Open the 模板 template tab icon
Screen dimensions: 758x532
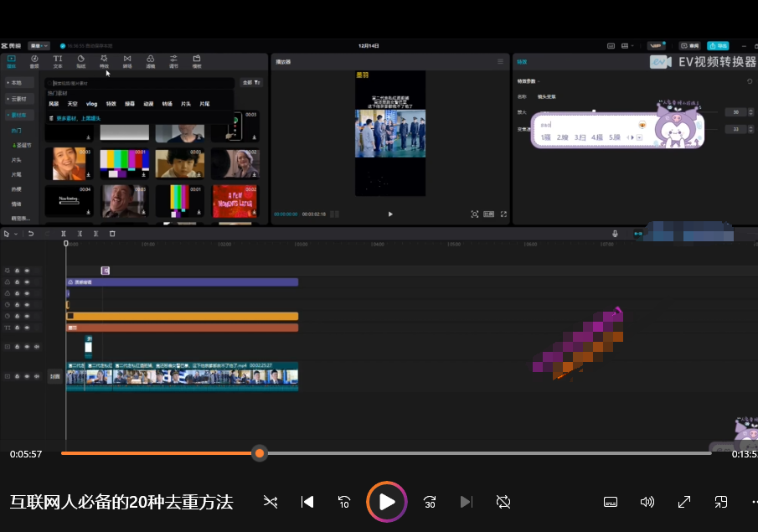tap(197, 61)
